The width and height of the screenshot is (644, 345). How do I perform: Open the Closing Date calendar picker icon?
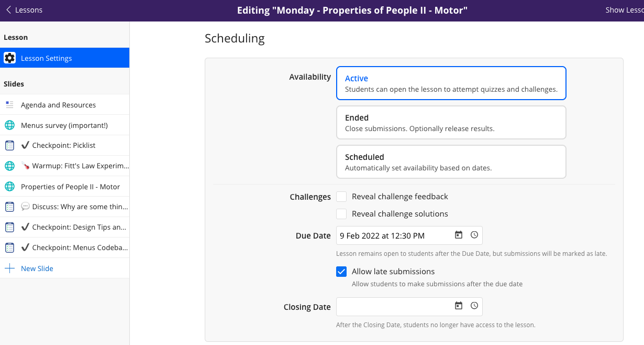coord(459,306)
